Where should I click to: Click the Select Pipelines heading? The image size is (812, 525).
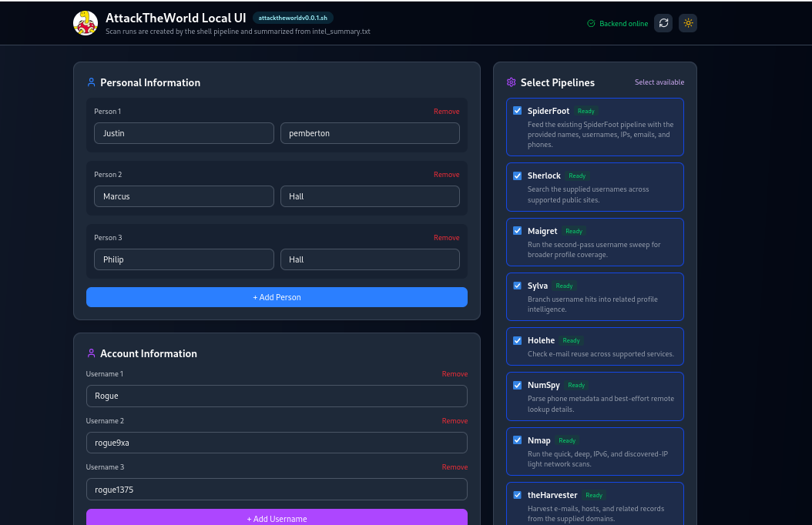tap(557, 82)
